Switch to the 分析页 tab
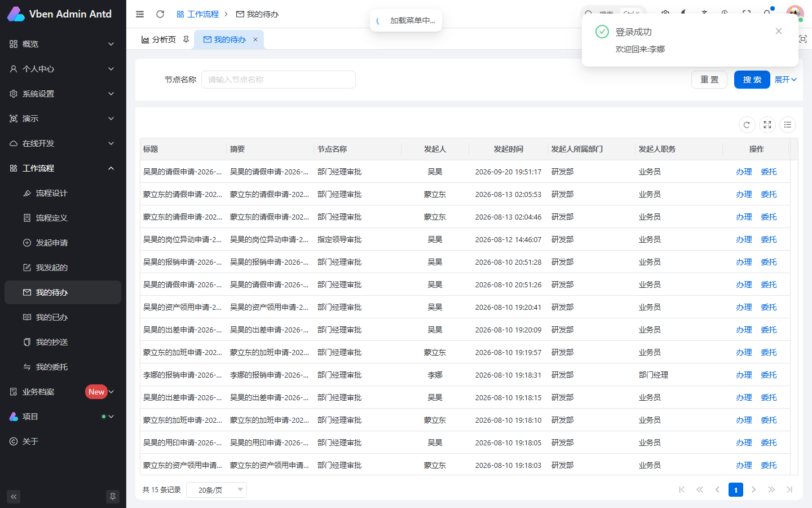The image size is (812, 508). point(164,40)
